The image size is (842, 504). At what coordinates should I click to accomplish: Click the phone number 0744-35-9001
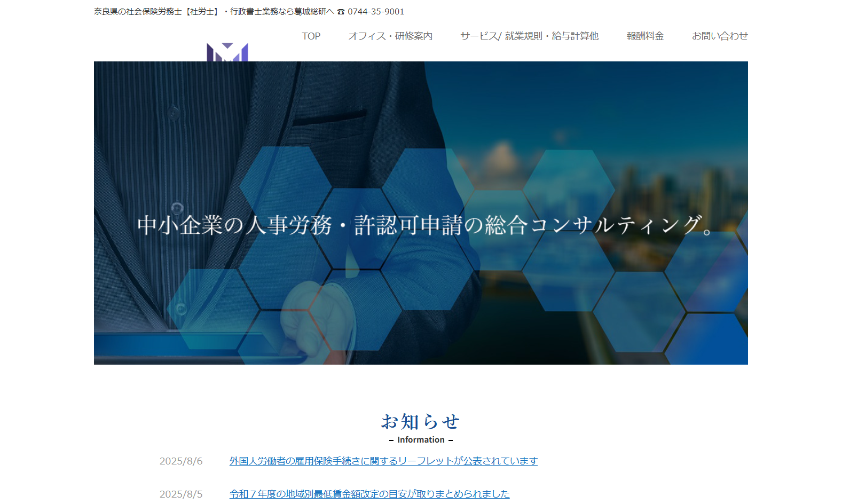click(376, 12)
